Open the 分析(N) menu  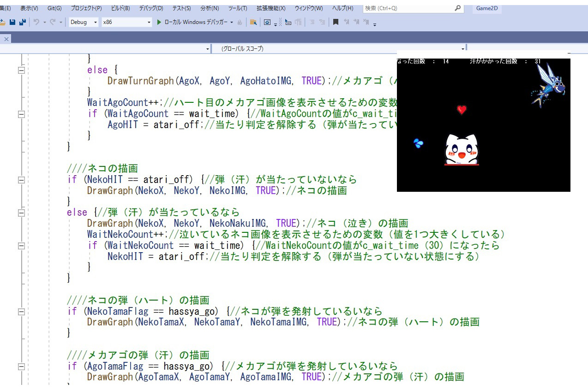210,8
